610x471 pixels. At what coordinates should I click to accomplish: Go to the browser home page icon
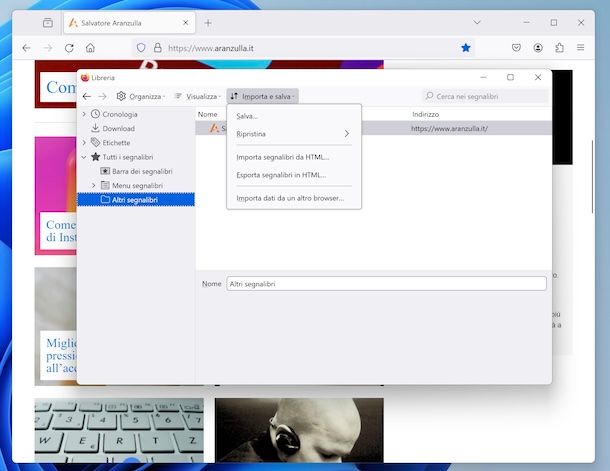(x=90, y=48)
